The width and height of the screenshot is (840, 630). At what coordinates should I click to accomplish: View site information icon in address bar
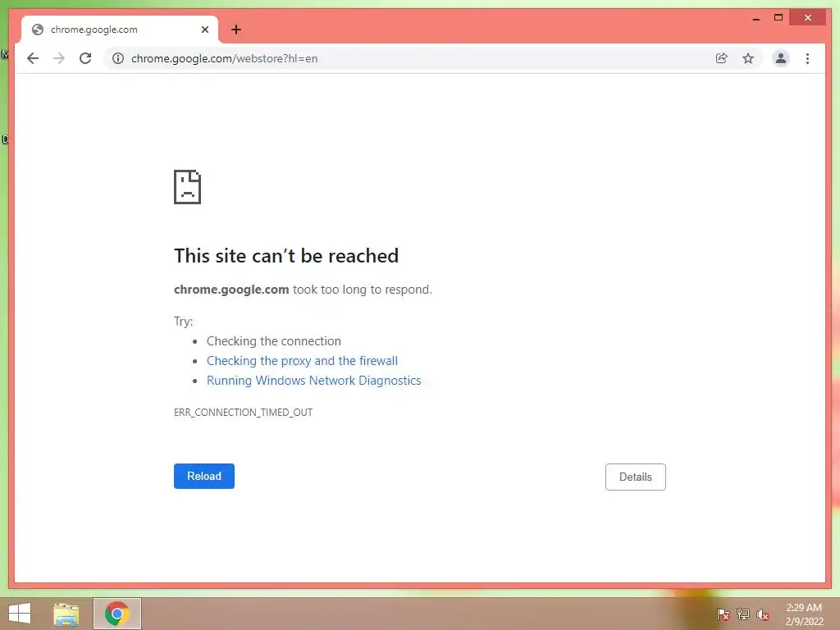tap(118, 58)
